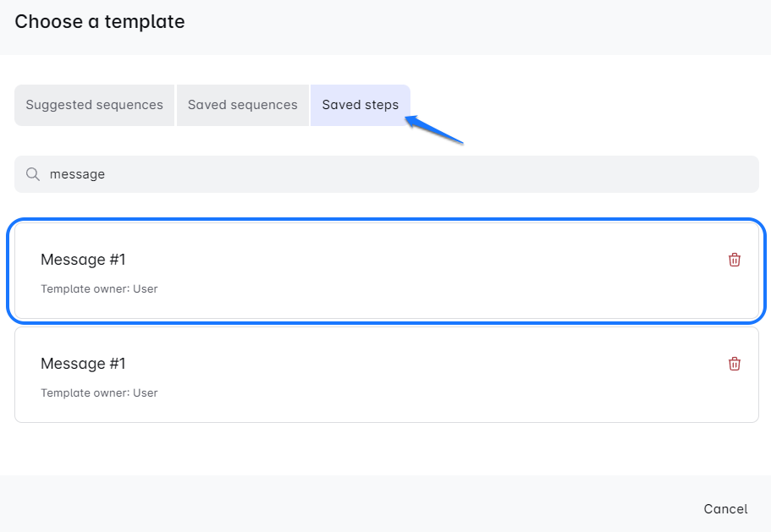
Task: Click trash icon on second Message #1
Action: point(734,364)
